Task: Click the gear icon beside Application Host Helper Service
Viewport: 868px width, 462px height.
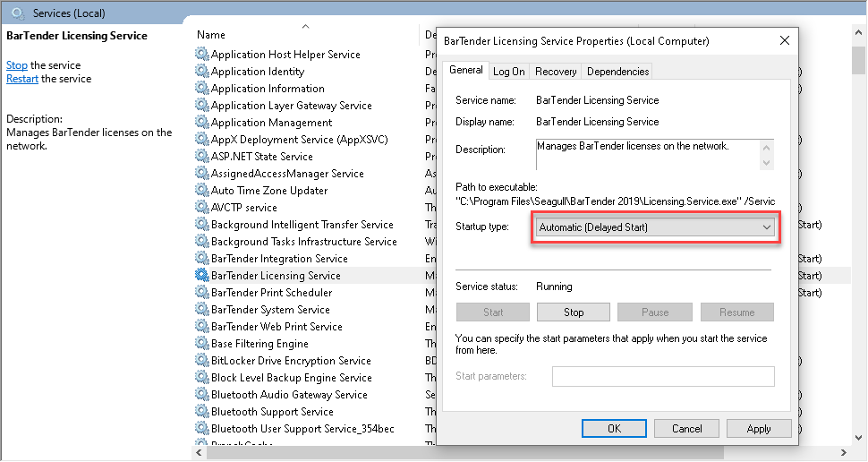Action: coord(201,54)
